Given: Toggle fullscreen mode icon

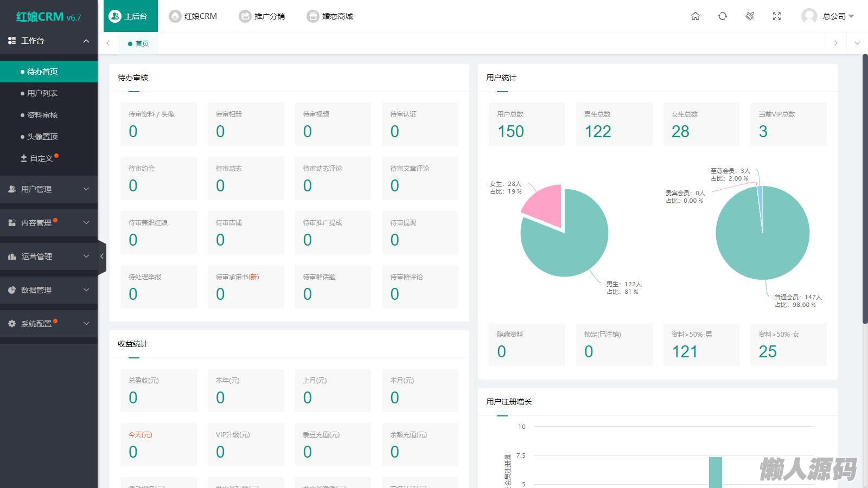Looking at the screenshot, I should coord(777,16).
